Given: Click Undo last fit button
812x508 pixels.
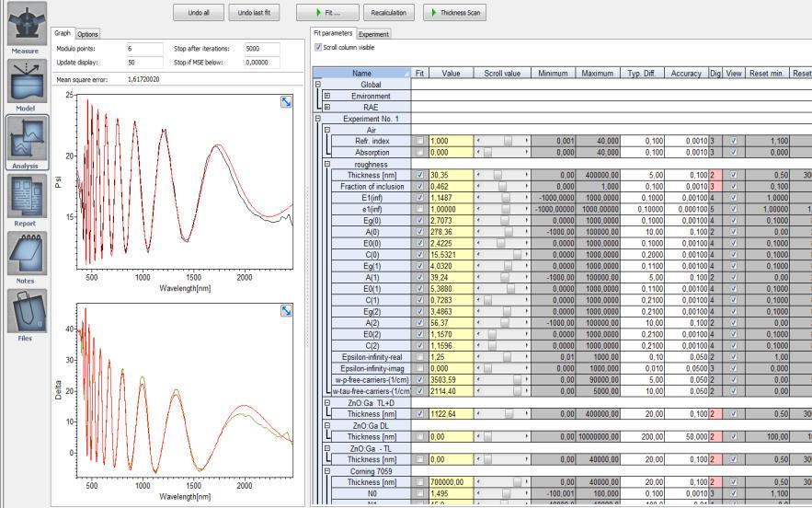Looking at the screenshot, I should pyautogui.click(x=255, y=13).
